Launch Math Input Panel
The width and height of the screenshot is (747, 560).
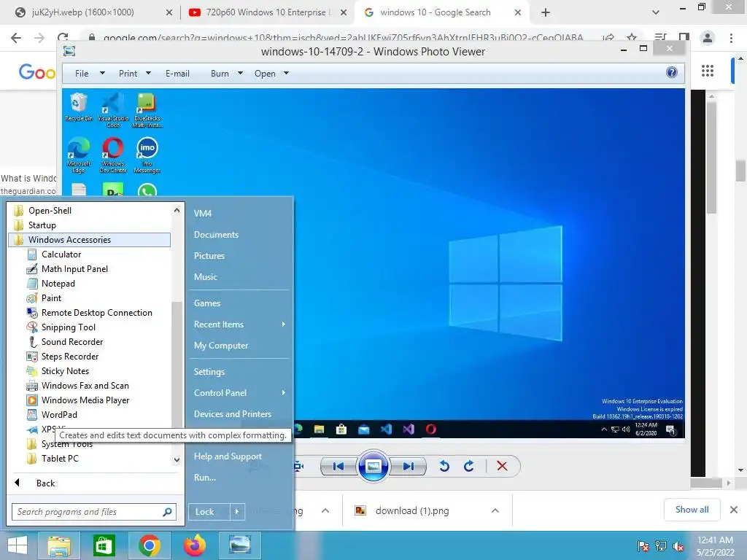(74, 269)
